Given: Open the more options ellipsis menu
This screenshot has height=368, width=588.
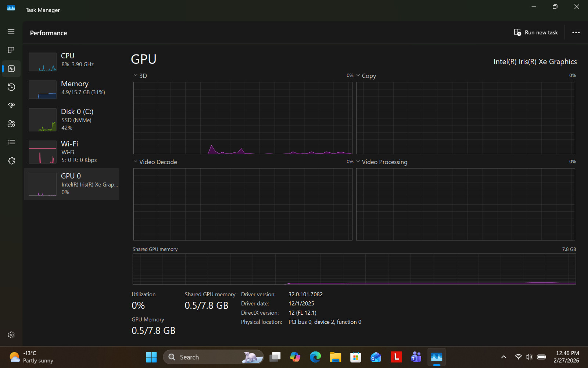Looking at the screenshot, I should (576, 32).
